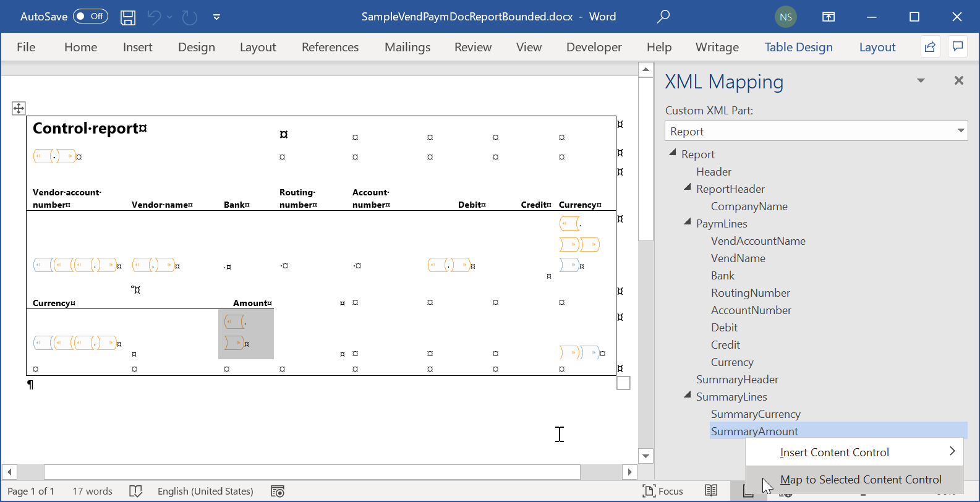Select the SummaryCurrency node
Image resolution: width=980 pixels, height=502 pixels.
point(756,414)
